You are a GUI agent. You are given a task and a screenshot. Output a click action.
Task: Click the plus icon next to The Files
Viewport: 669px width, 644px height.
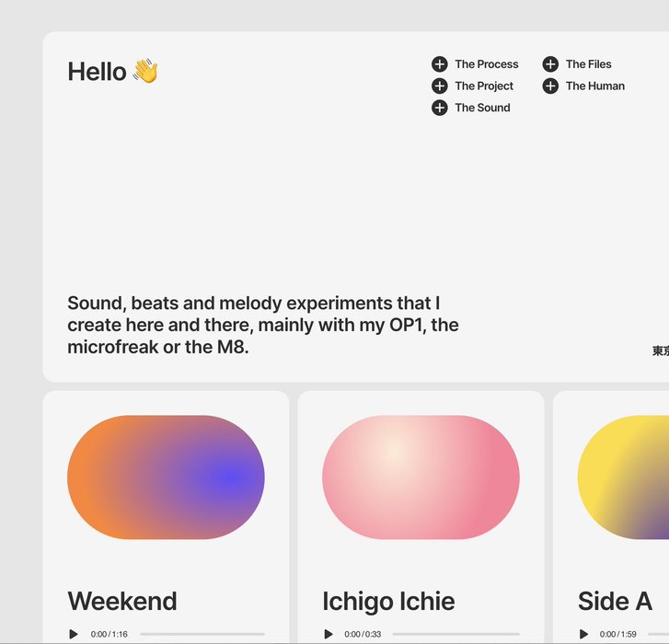pyautogui.click(x=550, y=64)
